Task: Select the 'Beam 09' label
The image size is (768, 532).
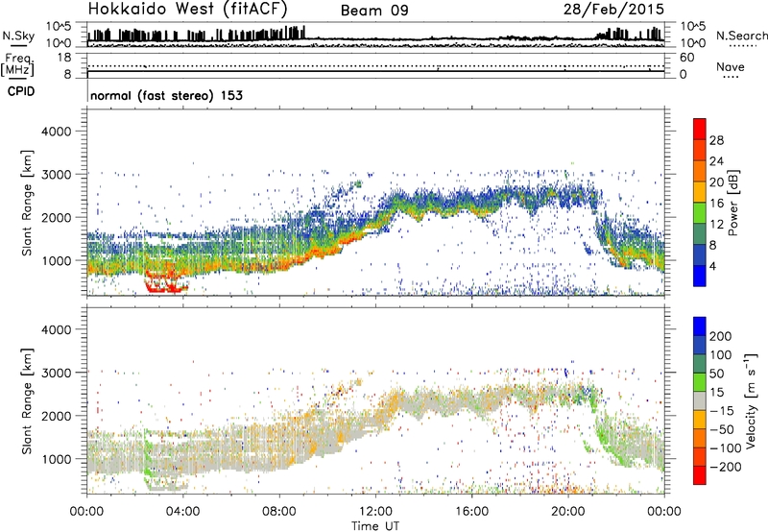Action: pyautogui.click(x=374, y=11)
